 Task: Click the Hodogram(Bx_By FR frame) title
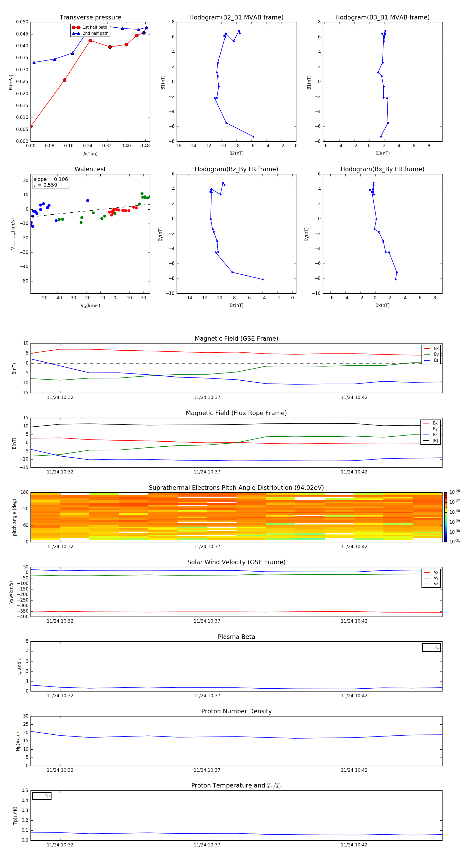pos(382,169)
